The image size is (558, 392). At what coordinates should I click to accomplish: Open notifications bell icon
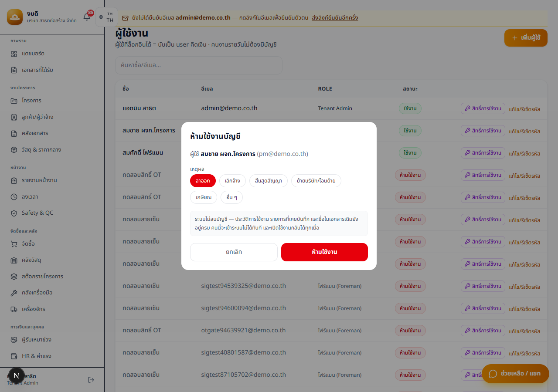[x=87, y=17]
